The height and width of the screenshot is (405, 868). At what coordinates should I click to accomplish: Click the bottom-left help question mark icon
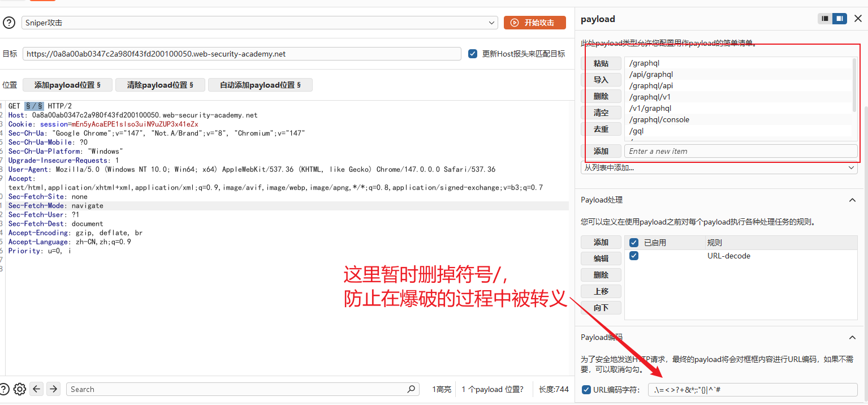click(3, 389)
